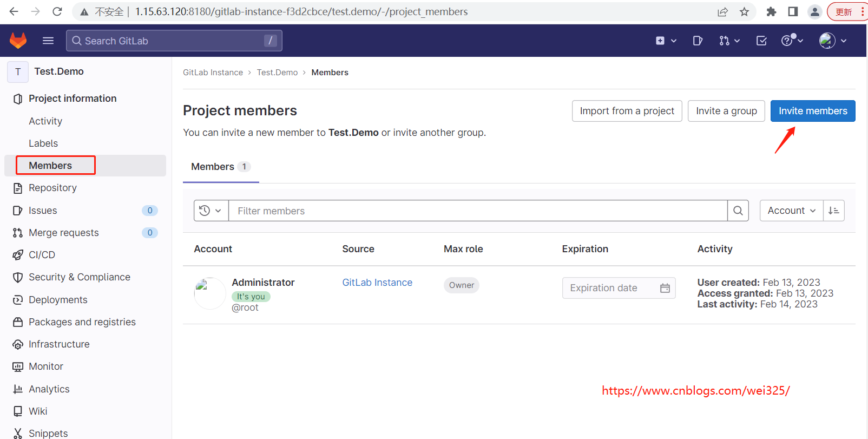Viewport: 868px width, 439px height.
Task: Open the hamburger navigation menu
Action: 48,41
